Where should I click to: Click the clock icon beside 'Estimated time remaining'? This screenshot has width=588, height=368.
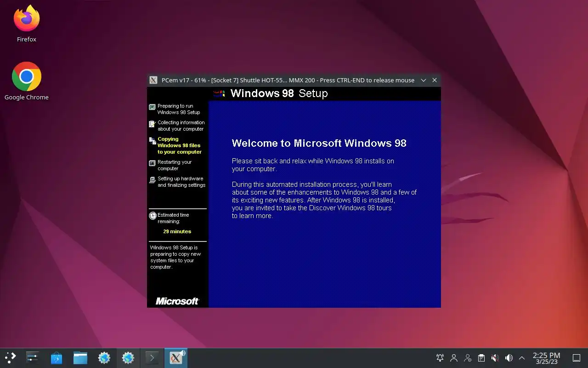pyautogui.click(x=153, y=216)
